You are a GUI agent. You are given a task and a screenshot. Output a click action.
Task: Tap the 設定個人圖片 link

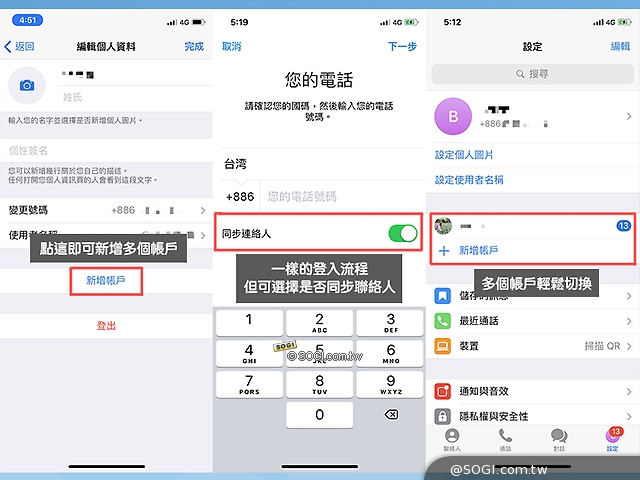click(464, 155)
